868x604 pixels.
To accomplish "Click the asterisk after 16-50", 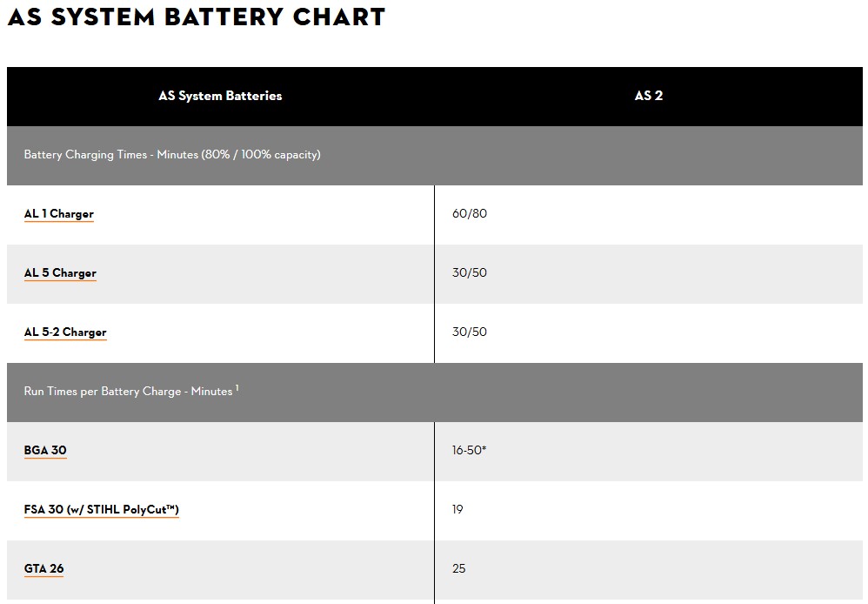I will 484,449.
